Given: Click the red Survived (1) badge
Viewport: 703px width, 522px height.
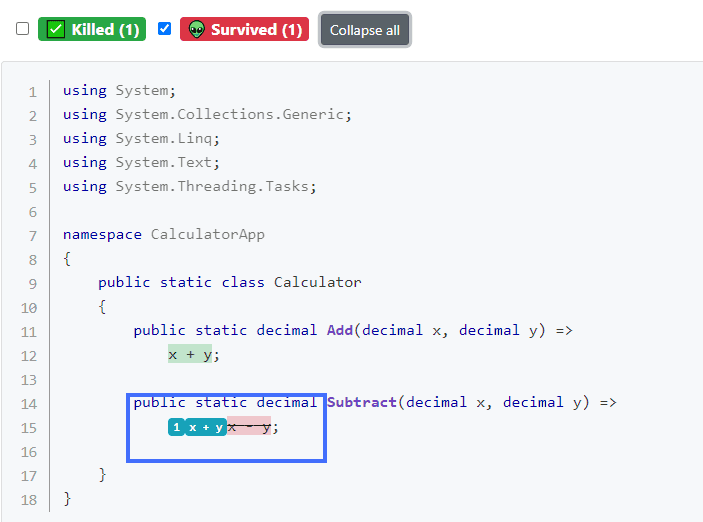Looking at the screenshot, I should [244, 29].
